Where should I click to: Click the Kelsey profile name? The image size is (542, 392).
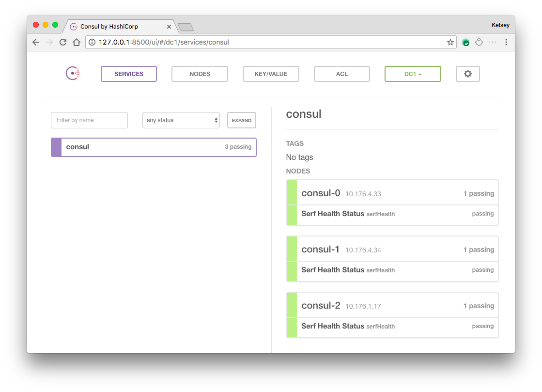pos(500,25)
